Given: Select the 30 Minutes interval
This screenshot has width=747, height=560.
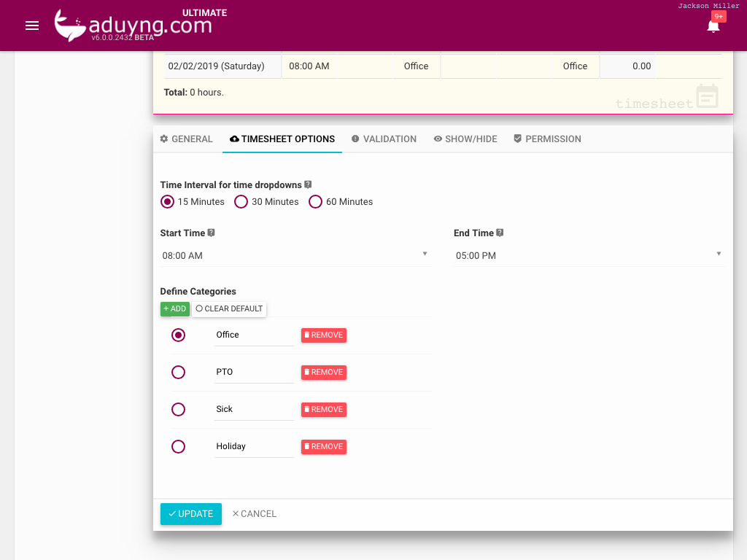Looking at the screenshot, I should (x=241, y=201).
